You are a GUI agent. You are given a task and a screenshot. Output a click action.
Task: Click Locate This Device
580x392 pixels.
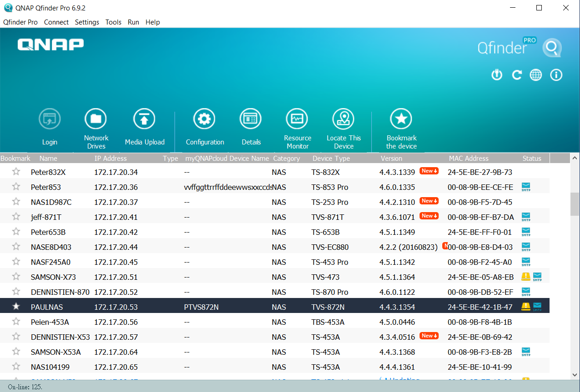point(344,129)
